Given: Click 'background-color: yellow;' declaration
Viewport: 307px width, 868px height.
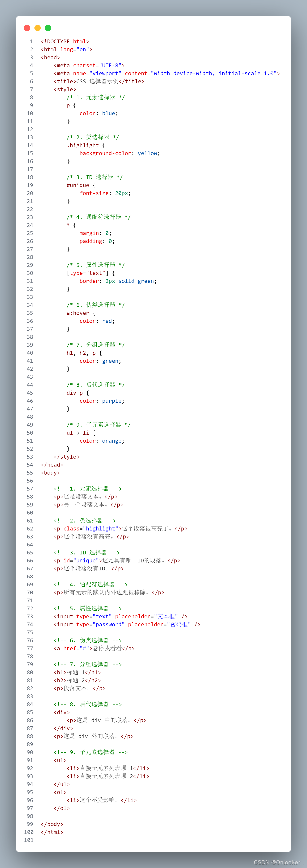Looking at the screenshot, I should (x=120, y=153).
